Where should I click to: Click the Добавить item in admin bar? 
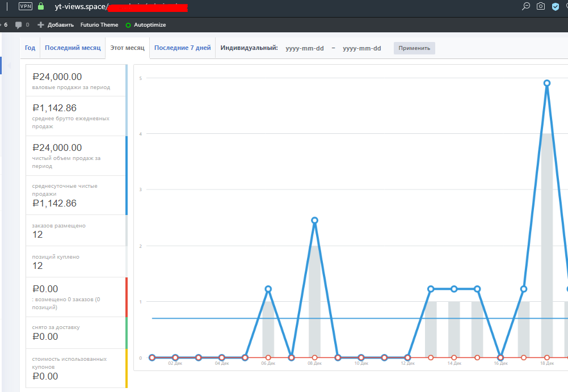[56, 25]
